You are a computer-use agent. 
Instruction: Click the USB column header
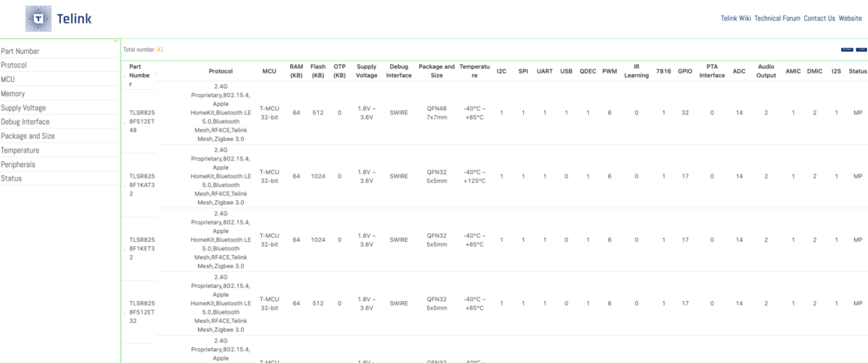pyautogui.click(x=566, y=71)
